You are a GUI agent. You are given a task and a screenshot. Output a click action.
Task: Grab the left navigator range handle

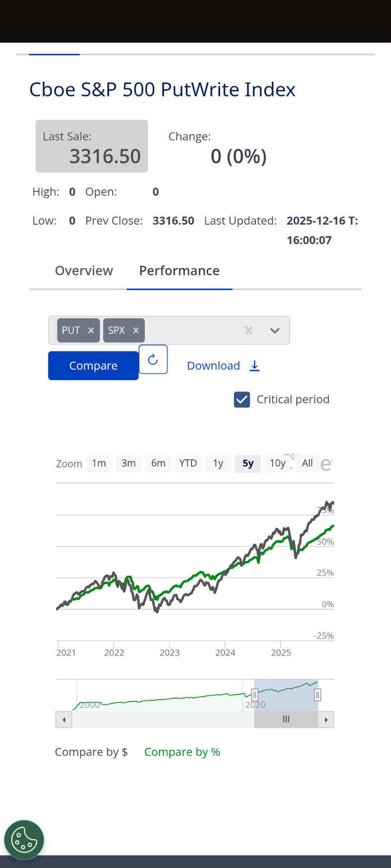(255, 695)
